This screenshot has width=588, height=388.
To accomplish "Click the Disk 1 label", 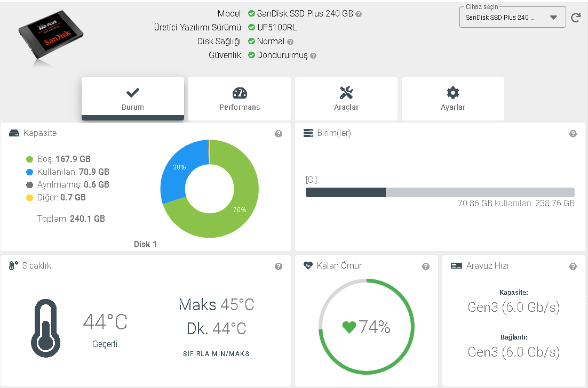I will [x=145, y=245].
